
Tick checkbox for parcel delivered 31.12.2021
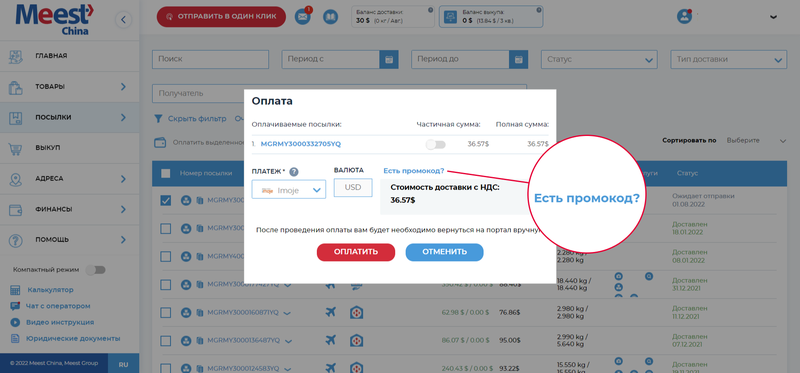tap(165, 284)
